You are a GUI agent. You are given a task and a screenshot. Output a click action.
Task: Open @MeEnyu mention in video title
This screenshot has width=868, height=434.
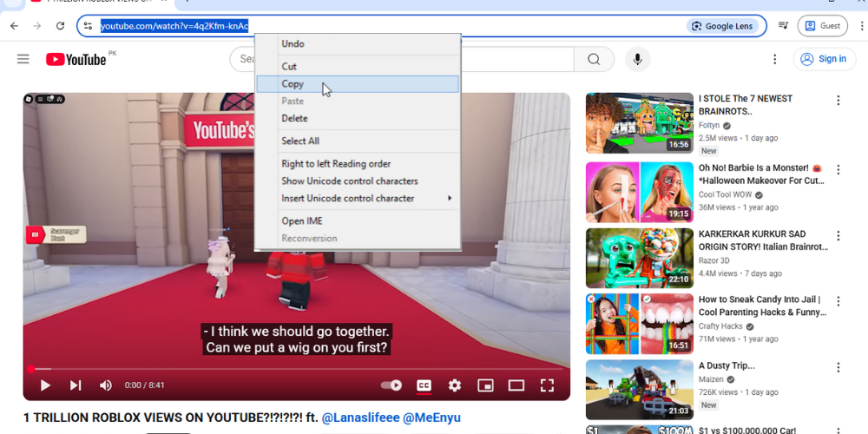431,418
